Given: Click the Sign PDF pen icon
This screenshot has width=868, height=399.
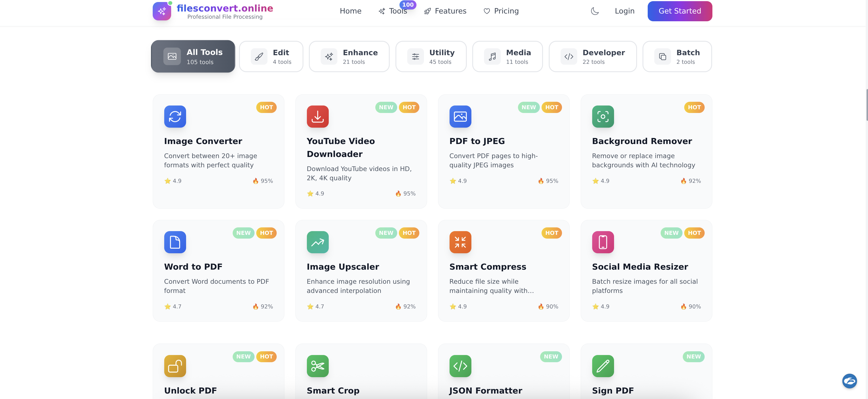Looking at the screenshot, I should (x=603, y=366).
